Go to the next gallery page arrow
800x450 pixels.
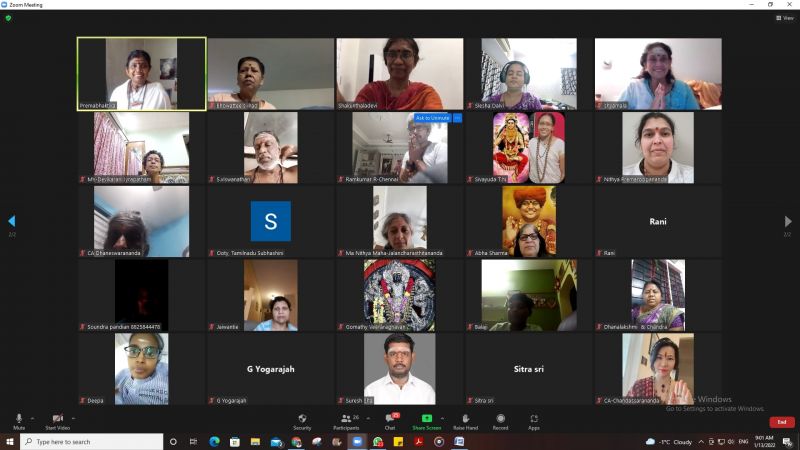coord(788,221)
